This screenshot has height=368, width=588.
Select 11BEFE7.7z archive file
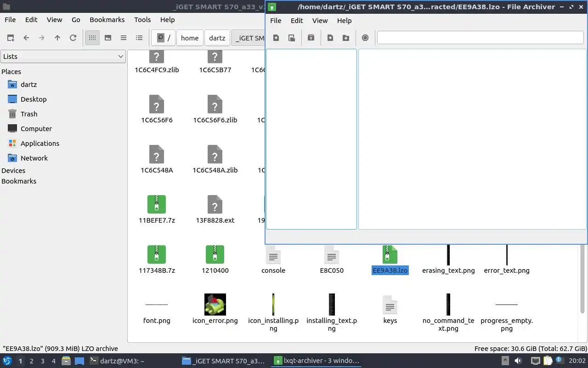[157, 209]
